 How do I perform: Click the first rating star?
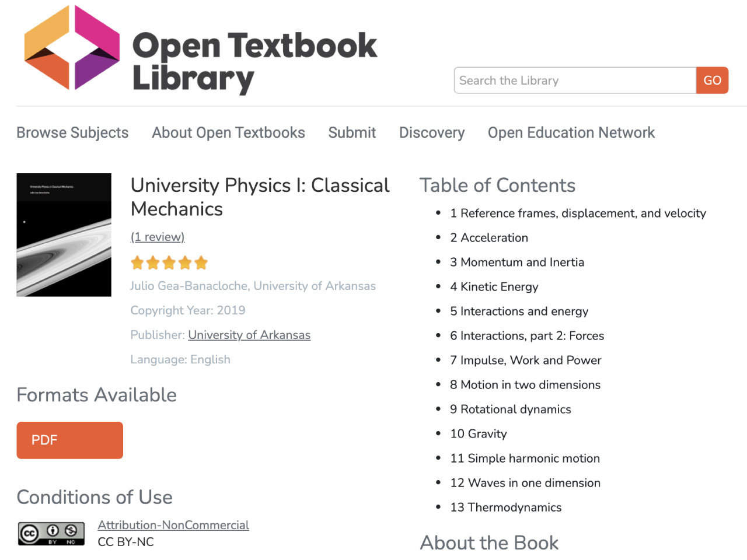coord(138,262)
